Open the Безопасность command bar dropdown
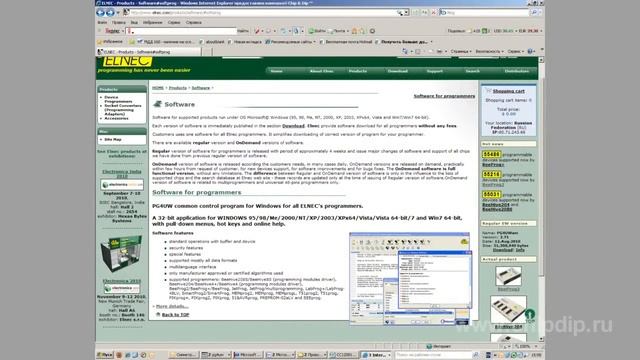 click(490, 51)
